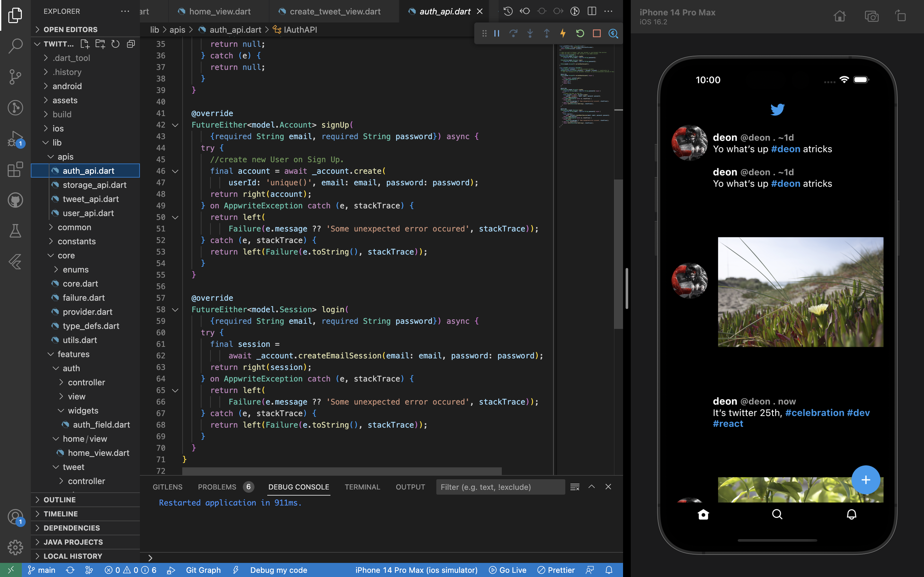Open the GitHub view in activity bar
Viewport: 924px width, 577px height.
[x=15, y=200]
